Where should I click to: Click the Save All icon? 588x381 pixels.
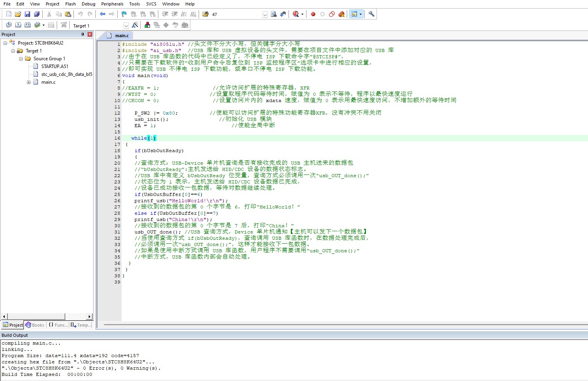point(37,14)
